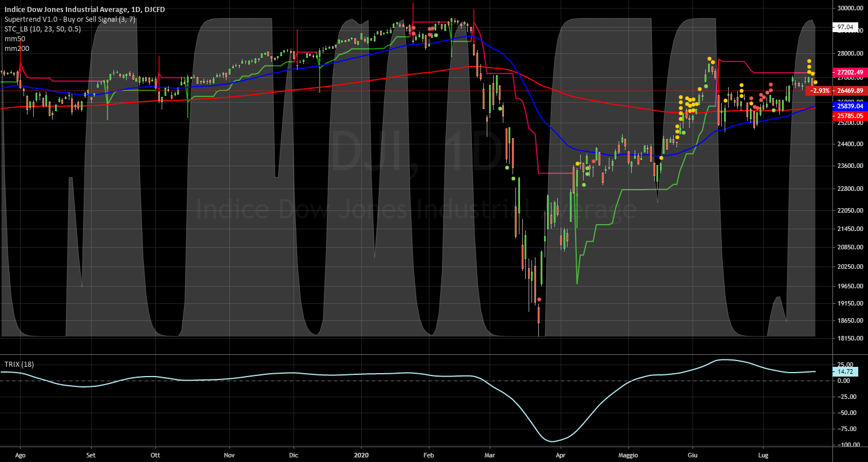Click the 18150.00 price axis label
This screenshot has width=868, height=462.
850,338
